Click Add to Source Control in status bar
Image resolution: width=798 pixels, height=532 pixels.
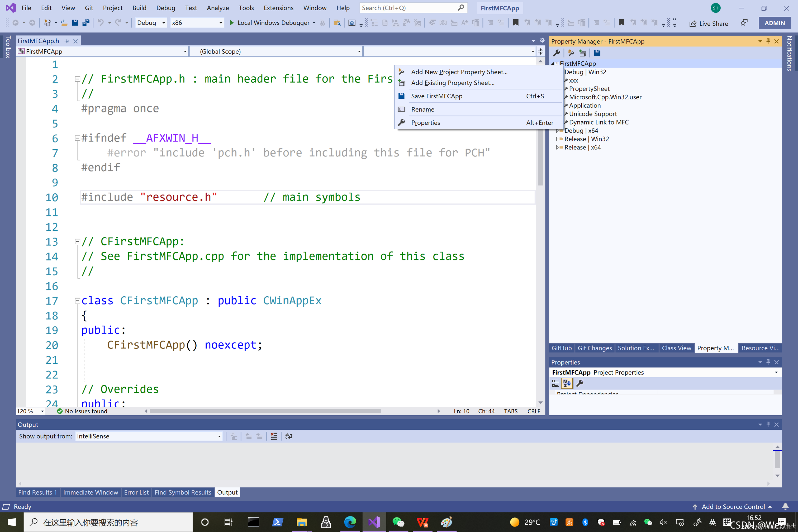pyautogui.click(x=733, y=507)
